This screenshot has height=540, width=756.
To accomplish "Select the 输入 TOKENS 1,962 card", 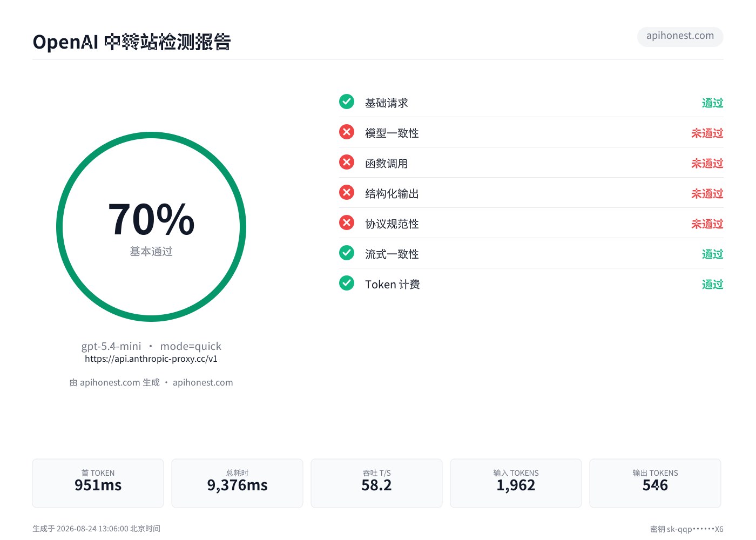I will 516,483.
